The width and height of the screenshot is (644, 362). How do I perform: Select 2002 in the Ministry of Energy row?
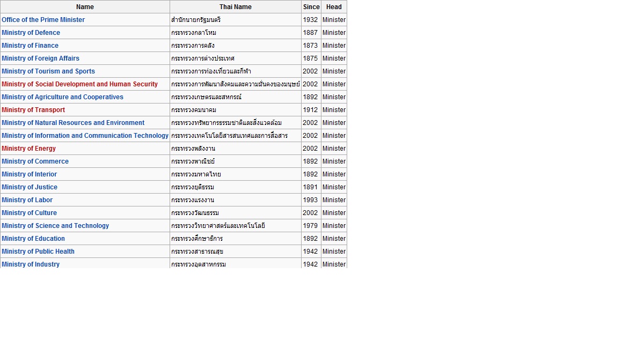coord(310,149)
